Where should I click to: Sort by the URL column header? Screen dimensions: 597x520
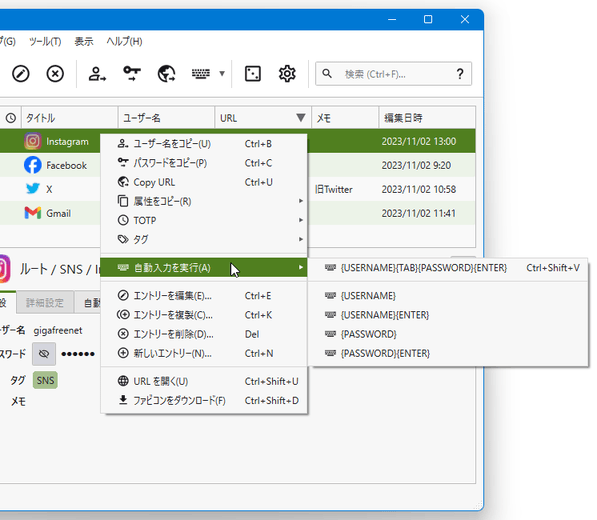click(x=263, y=118)
